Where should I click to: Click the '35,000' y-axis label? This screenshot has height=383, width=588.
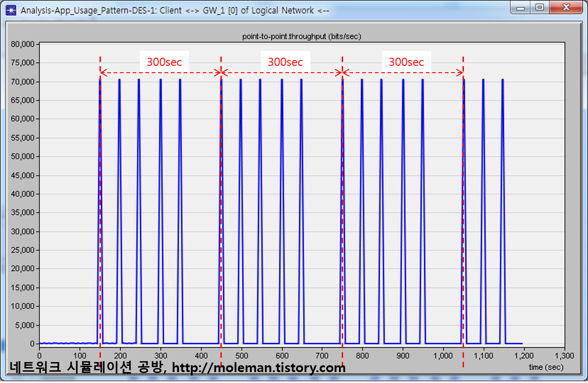coord(23,213)
